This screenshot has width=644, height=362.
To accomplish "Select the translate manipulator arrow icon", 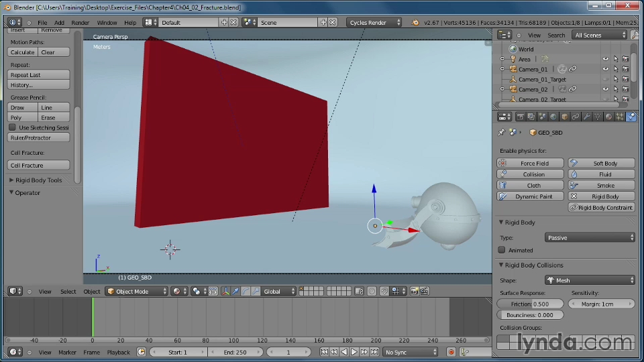I will pyautogui.click(x=235, y=292).
